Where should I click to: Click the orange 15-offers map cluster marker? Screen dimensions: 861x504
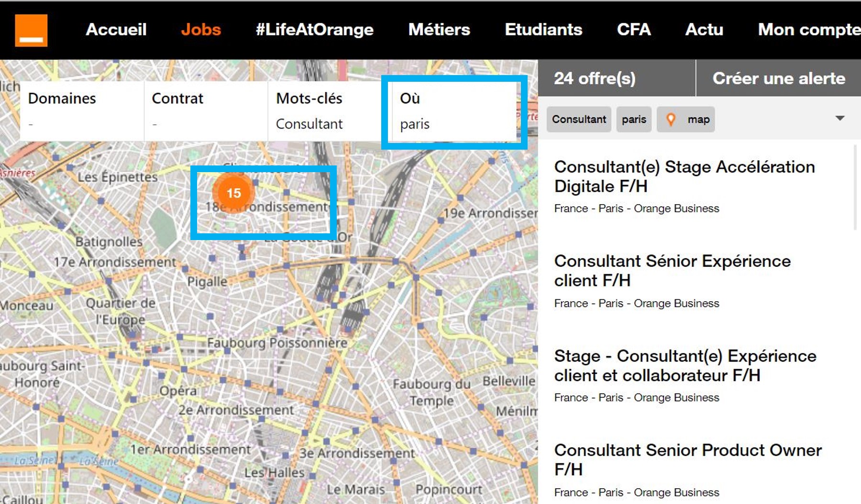[x=233, y=193]
